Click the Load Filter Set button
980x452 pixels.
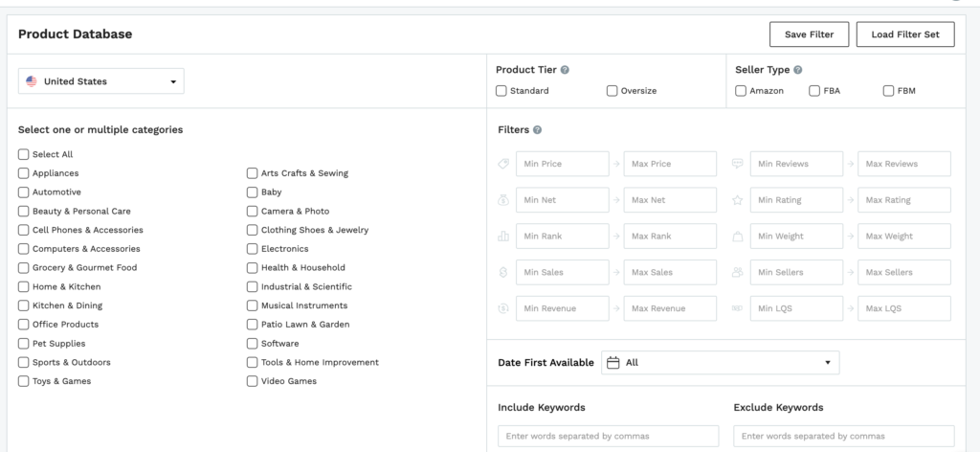pyautogui.click(x=905, y=34)
